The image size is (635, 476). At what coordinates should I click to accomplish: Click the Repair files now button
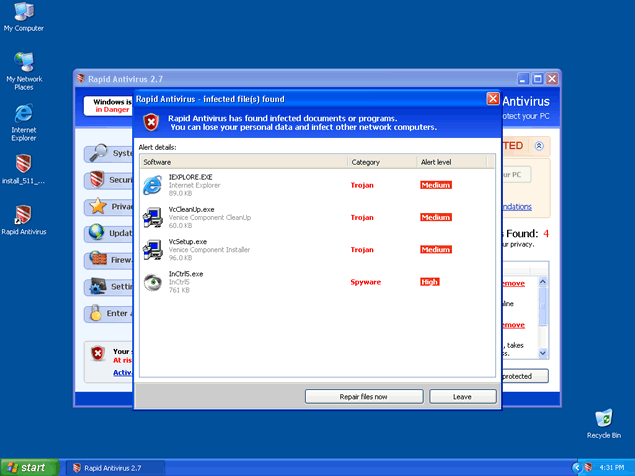pos(363,397)
